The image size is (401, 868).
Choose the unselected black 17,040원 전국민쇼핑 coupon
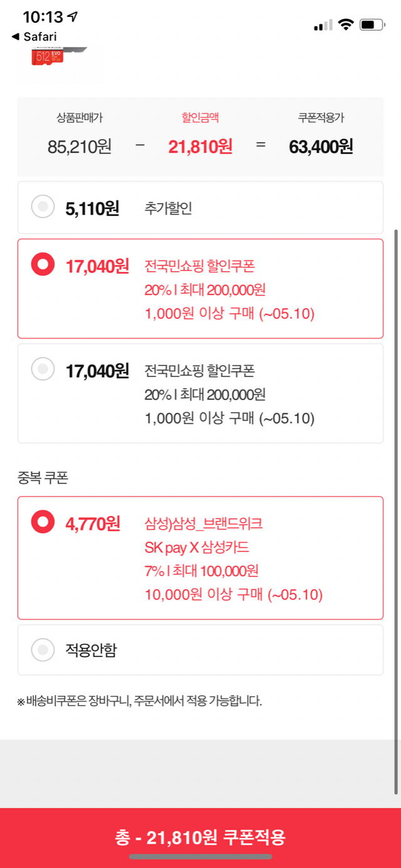pyautogui.click(x=43, y=369)
